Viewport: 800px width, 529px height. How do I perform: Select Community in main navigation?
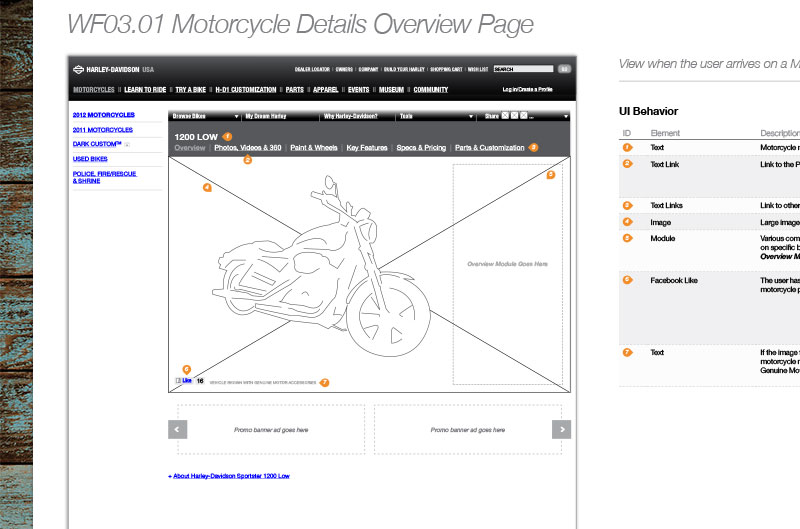431,90
